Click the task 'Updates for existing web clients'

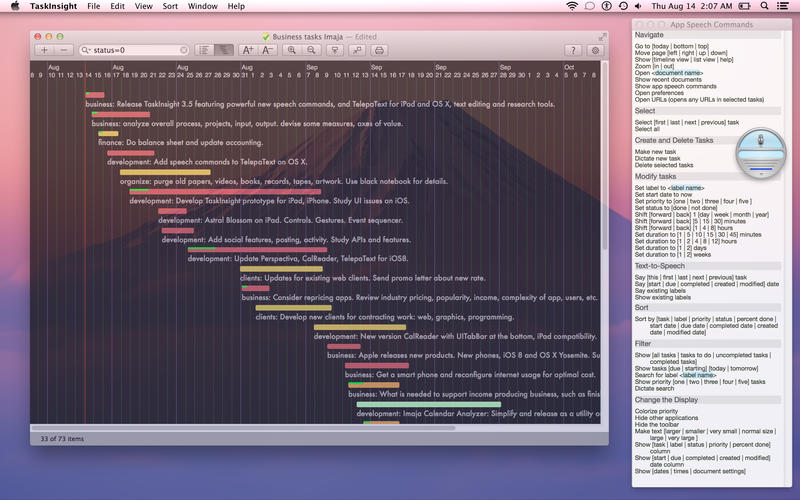coord(363,278)
